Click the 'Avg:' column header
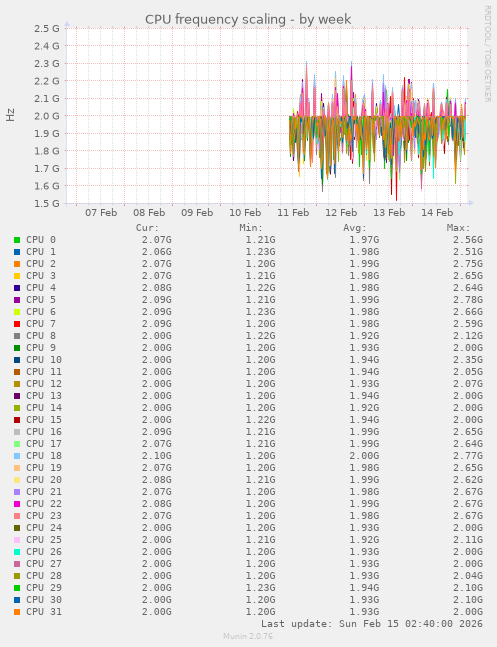Image resolution: width=497 pixels, height=647 pixels. click(x=355, y=228)
